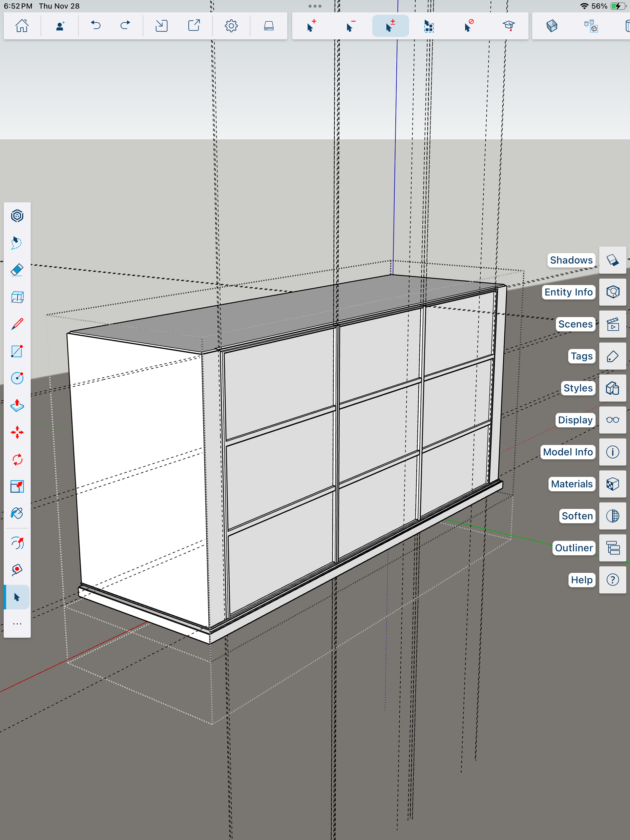630x840 pixels.
Task: Select the Push/Pull tool
Action: pos(17,405)
